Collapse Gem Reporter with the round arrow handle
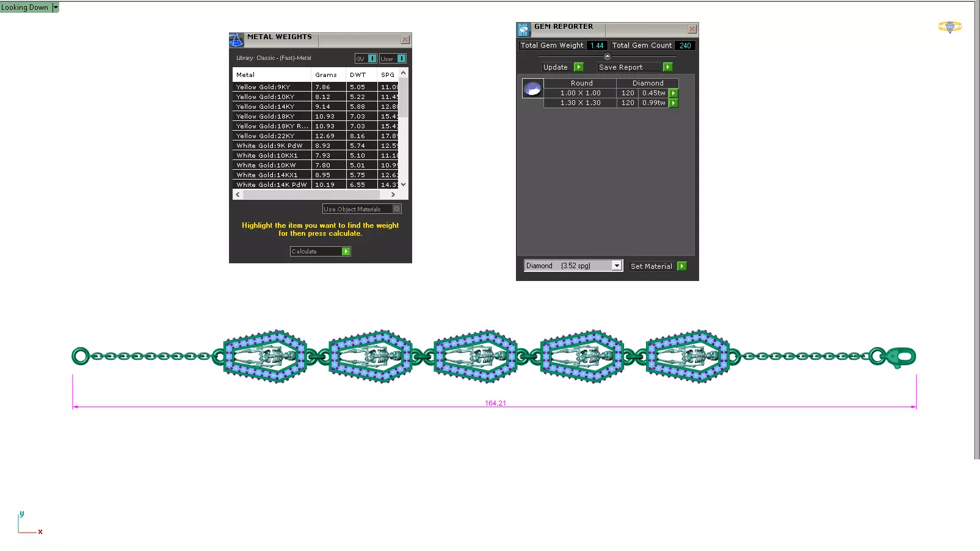 (x=607, y=56)
